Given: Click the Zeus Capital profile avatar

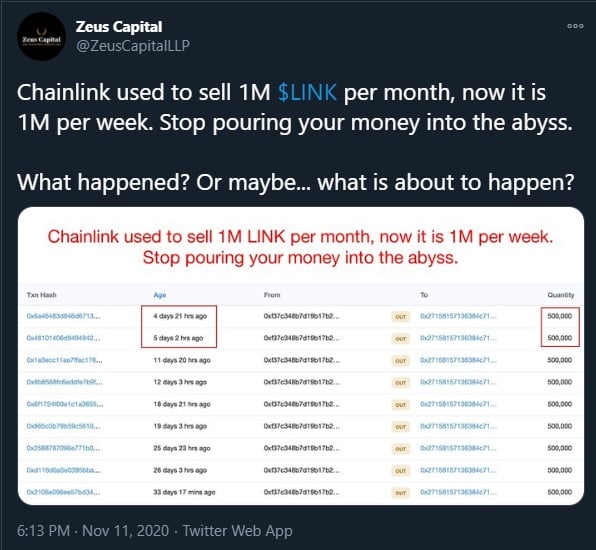Looking at the screenshot, I should click(x=41, y=37).
